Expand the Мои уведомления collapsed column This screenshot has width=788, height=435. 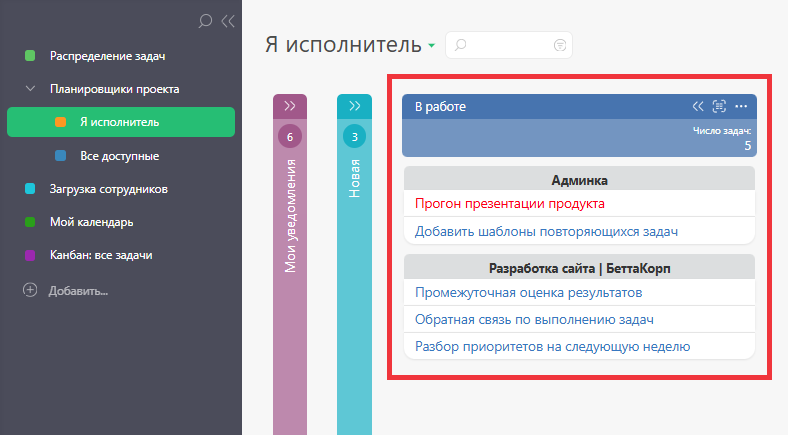[x=290, y=106]
